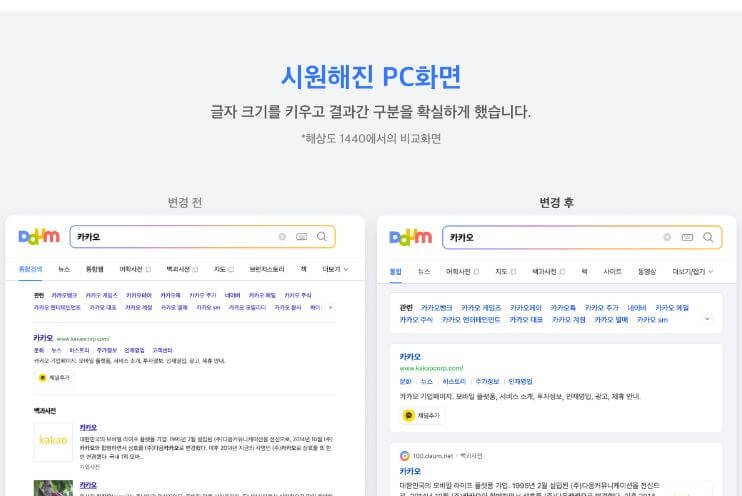Open the 고객센터 sublink in 변경 전
This screenshot has height=496, width=742.
(162, 350)
